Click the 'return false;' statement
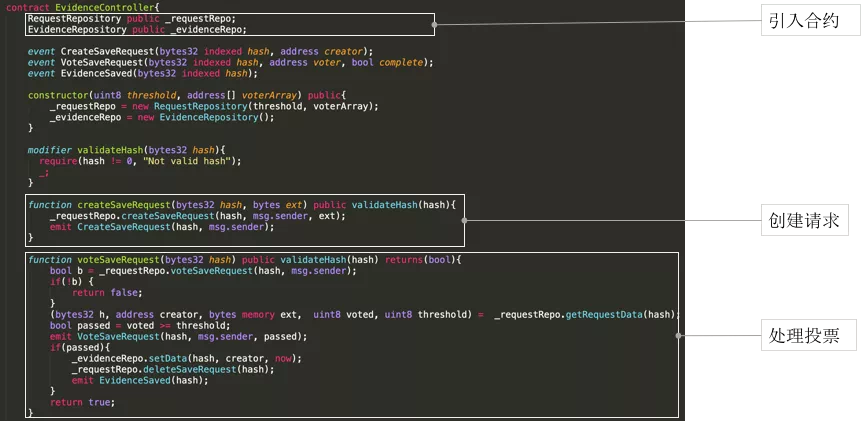Screen dimensions: 861x421 click(107, 293)
